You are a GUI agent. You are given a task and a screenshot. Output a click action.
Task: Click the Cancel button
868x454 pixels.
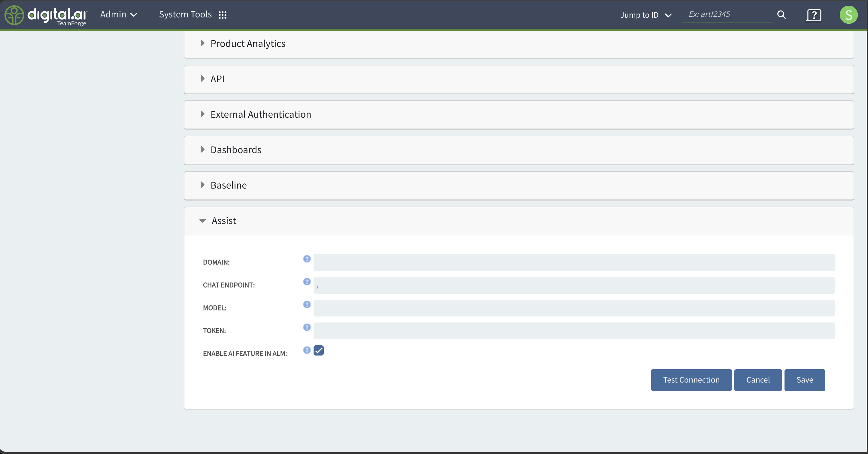pyautogui.click(x=758, y=380)
